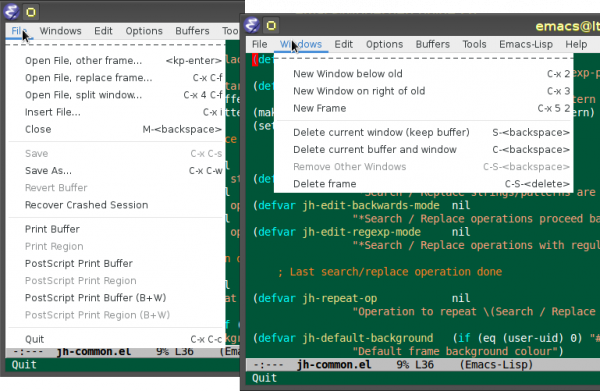This screenshot has height=391, width=600.
Task: Open File menu in right window
Action: 259,44
